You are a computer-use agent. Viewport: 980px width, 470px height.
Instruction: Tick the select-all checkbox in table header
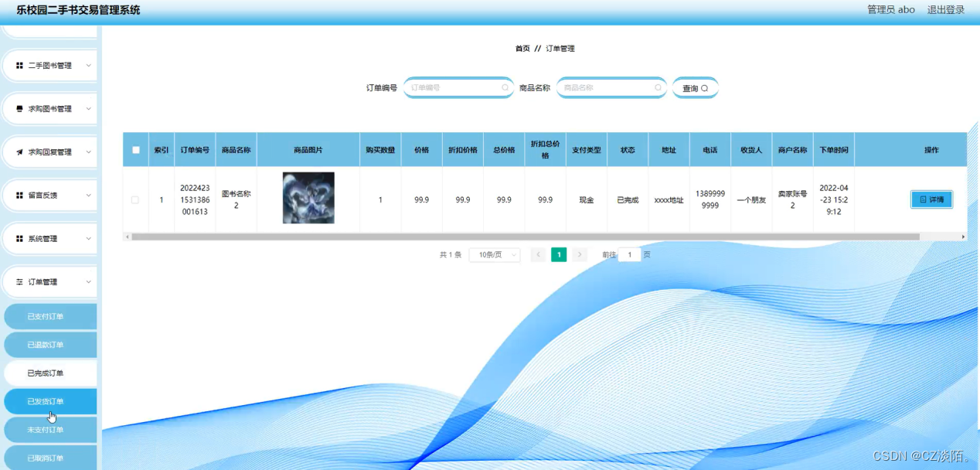(136, 150)
